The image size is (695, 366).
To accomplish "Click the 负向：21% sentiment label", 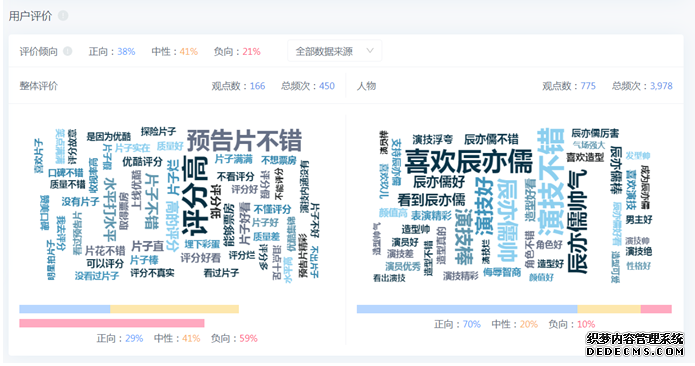I will point(237,52).
